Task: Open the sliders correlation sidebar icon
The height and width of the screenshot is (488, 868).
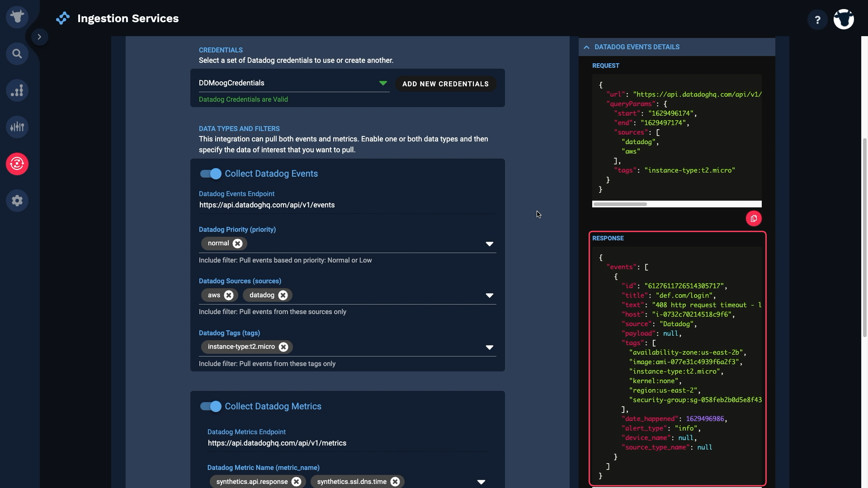Action: 17,127
